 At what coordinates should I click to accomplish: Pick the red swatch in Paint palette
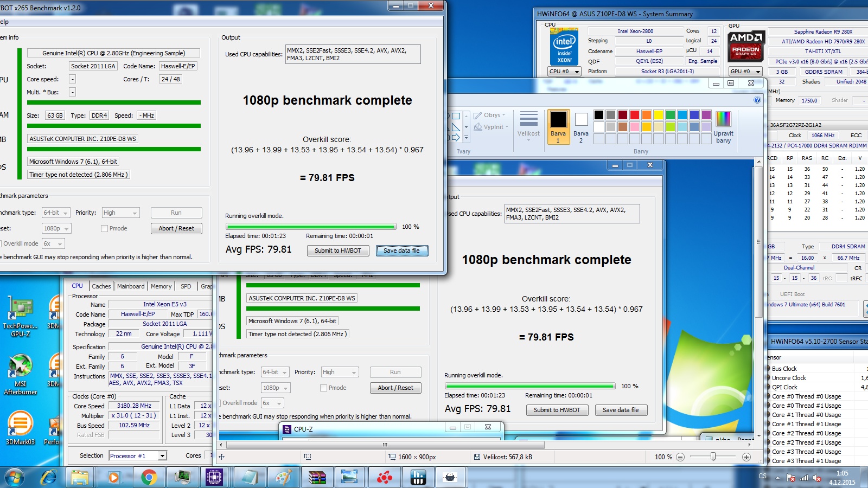coord(634,115)
